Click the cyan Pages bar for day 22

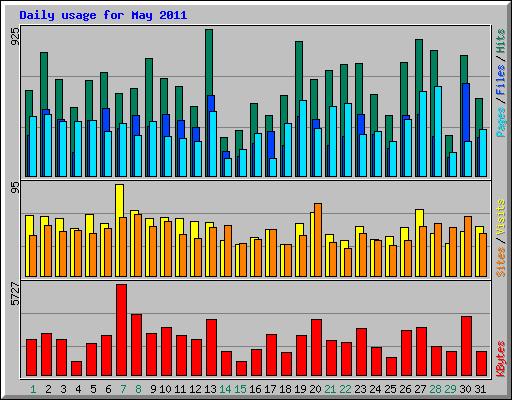coord(348,140)
